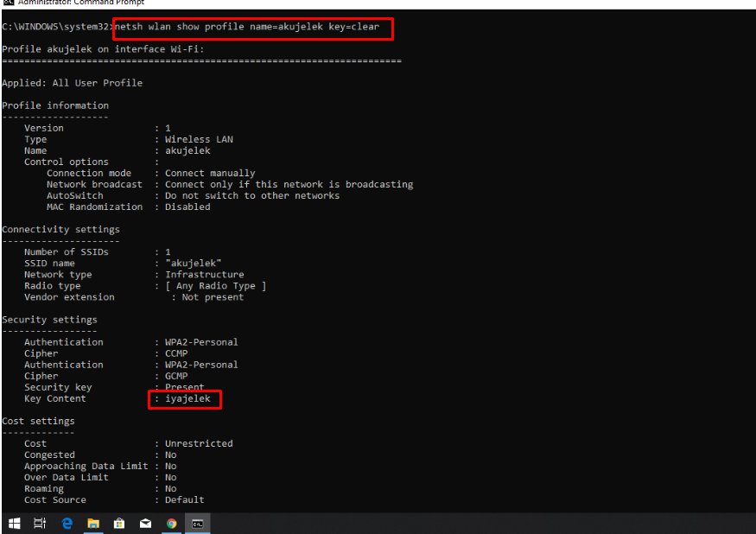The height and width of the screenshot is (534, 756).
Task: Switch to Google Chrome on the taskbar
Action: [x=172, y=524]
